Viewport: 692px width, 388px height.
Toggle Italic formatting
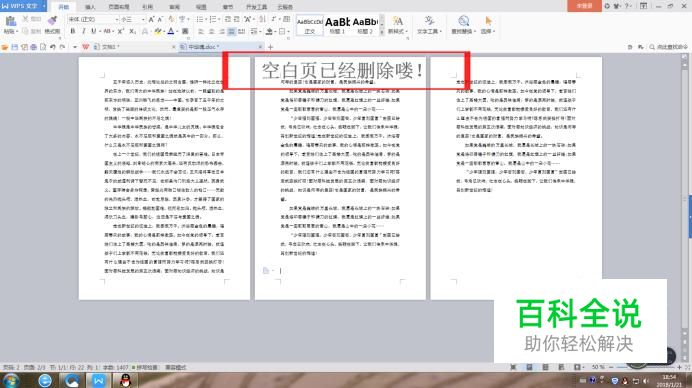pos(83,31)
